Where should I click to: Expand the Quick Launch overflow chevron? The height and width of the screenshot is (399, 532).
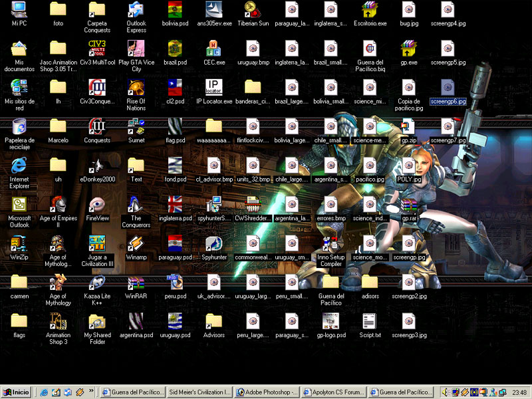point(92,392)
